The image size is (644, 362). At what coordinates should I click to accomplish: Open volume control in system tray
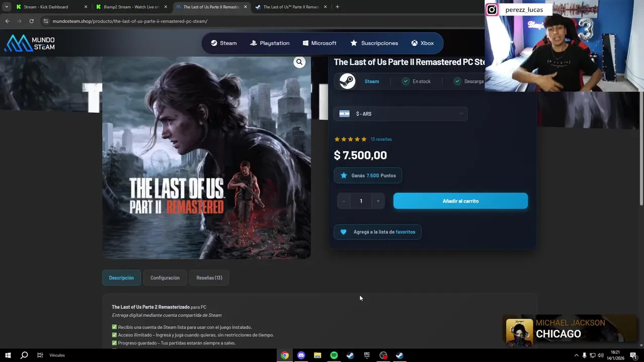point(600,355)
